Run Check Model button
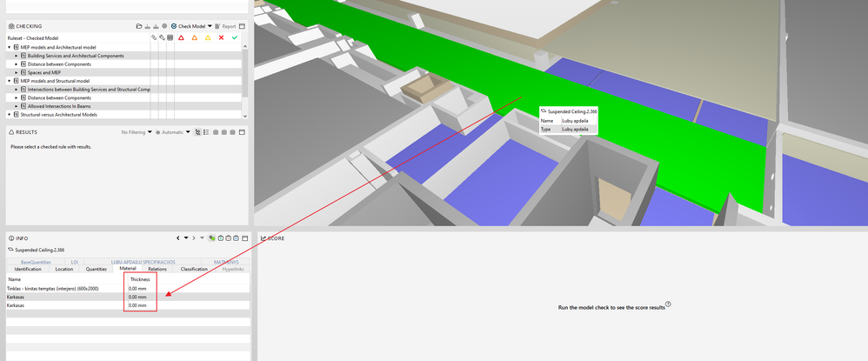This screenshot has height=361, width=868. 188,26
